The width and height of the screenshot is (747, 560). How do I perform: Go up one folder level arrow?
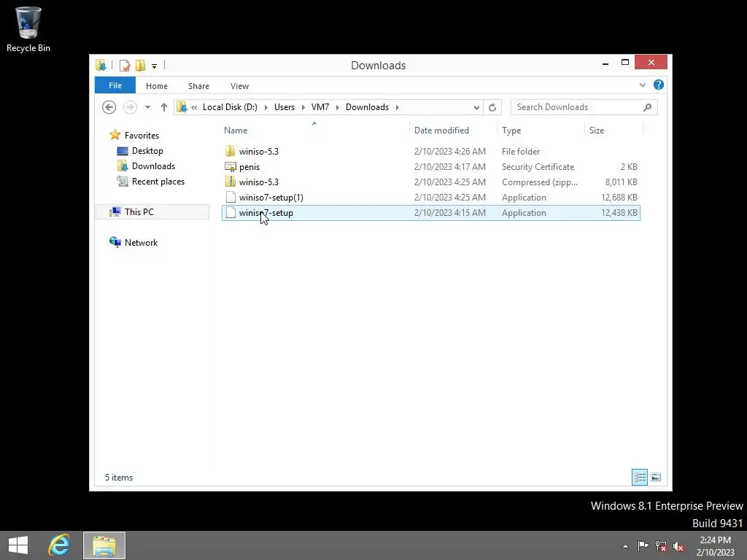point(164,107)
